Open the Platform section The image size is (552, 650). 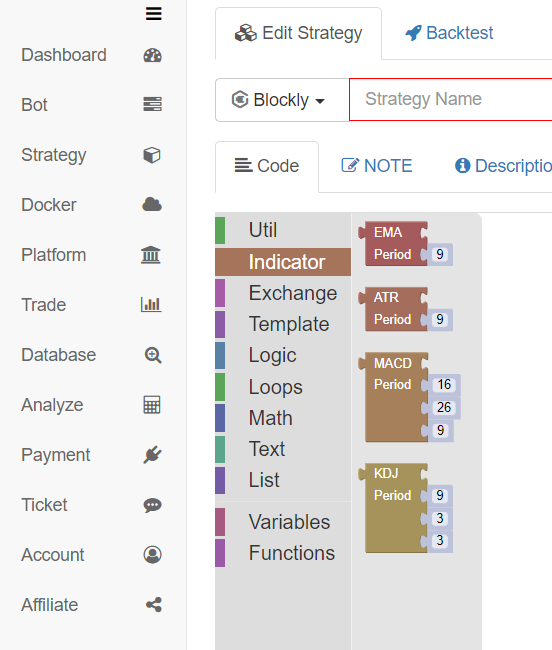(53, 255)
